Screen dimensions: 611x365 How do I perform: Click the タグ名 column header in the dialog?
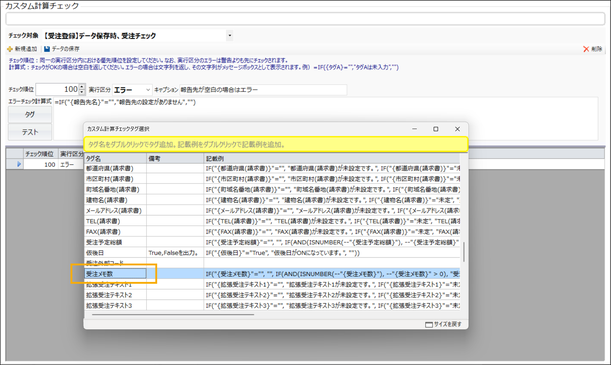pyautogui.click(x=115, y=159)
